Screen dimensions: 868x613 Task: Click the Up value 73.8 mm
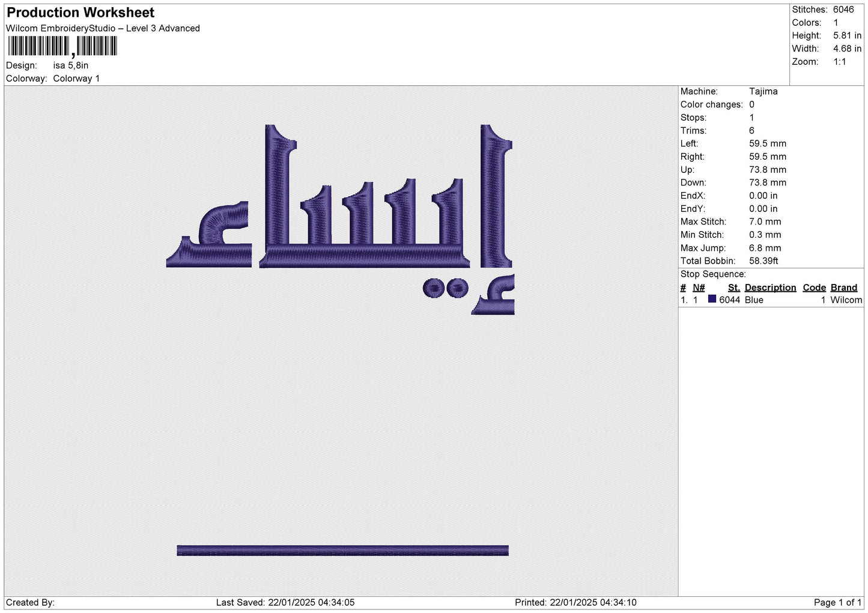pos(768,169)
